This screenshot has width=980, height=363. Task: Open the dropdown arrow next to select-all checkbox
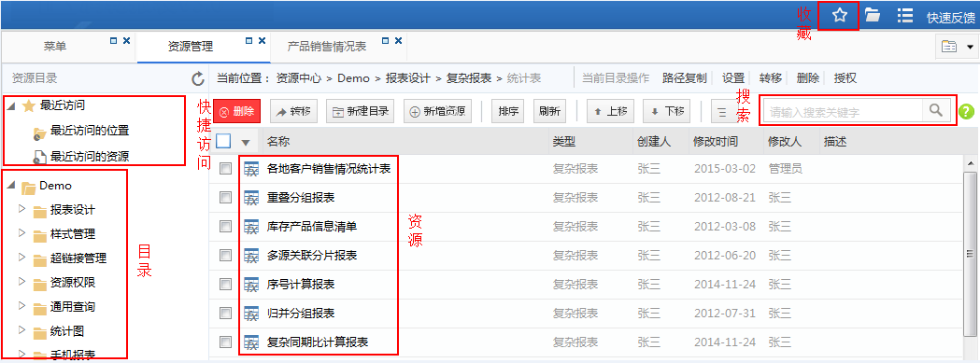tap(245, 143)
